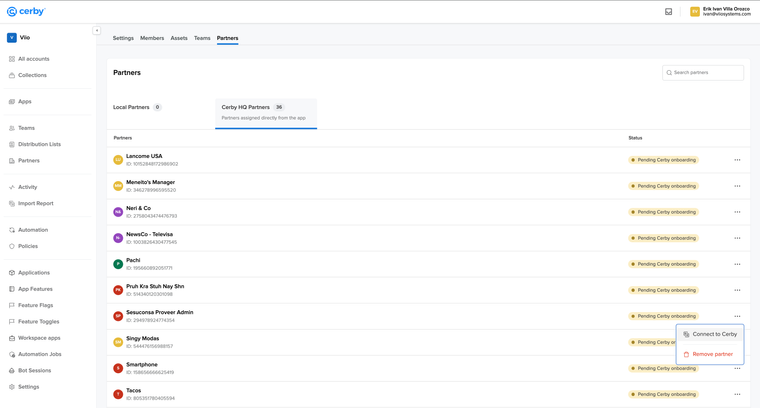
Task: Open Partners in sidebar
Action: (x=24, y=160)
